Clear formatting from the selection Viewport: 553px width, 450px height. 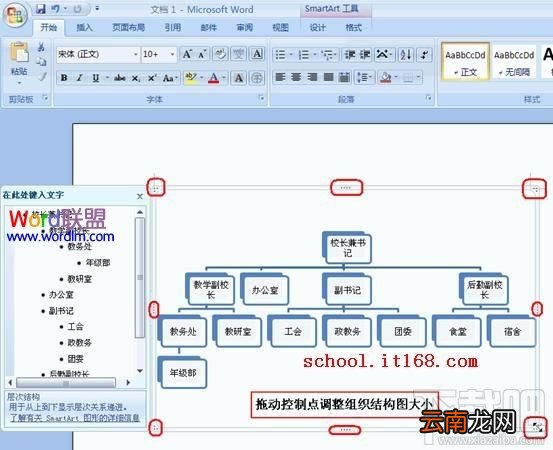(220, 54)
